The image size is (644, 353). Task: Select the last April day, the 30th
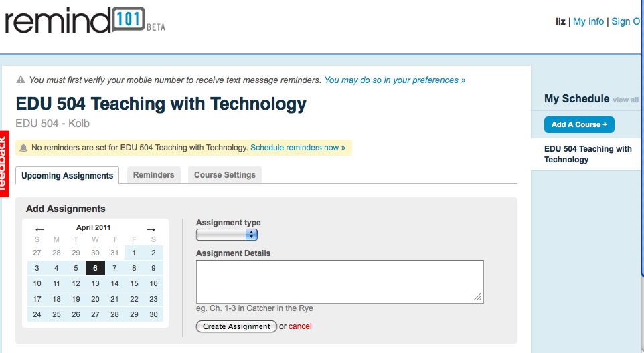[x=153, y=314]
